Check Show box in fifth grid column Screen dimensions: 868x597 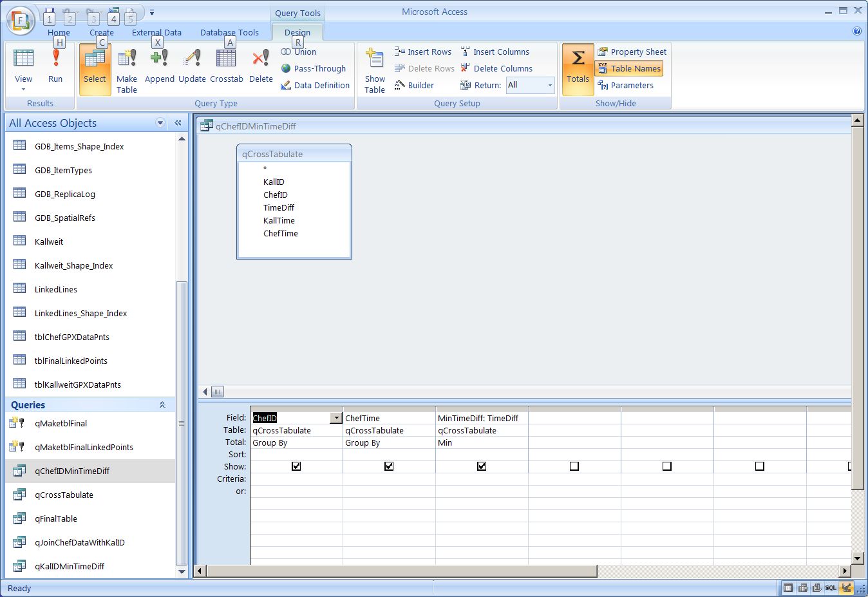(667, 466)
